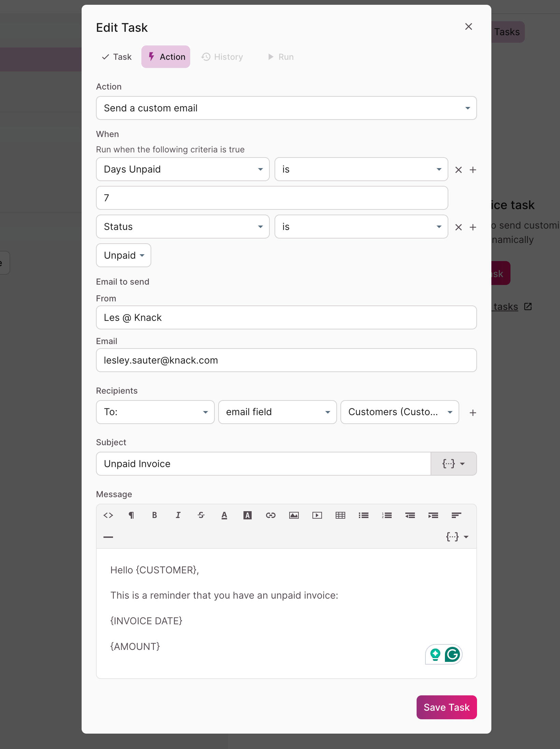Save the task with the Save Task button
Viewport: 560px width, 749px height.
pyautogui.click(x=446, y=707)
